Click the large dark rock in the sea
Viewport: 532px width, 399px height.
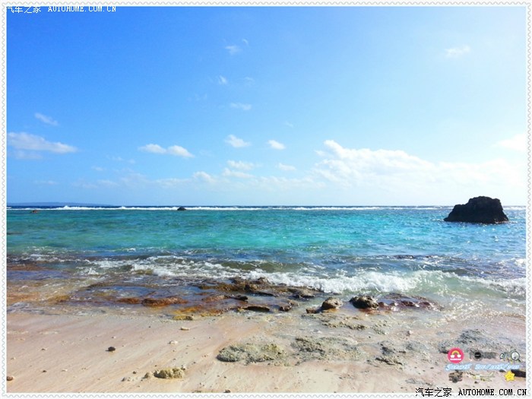point(477,211)
